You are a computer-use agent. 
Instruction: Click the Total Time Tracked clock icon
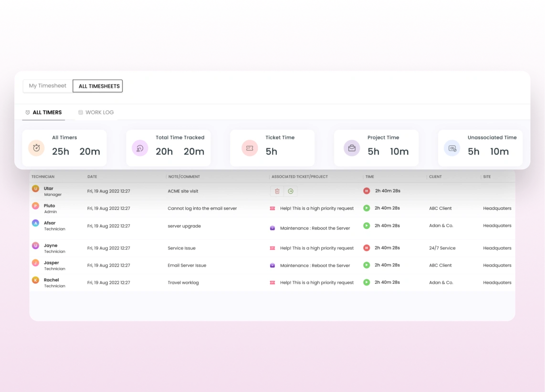click(140, 148)
